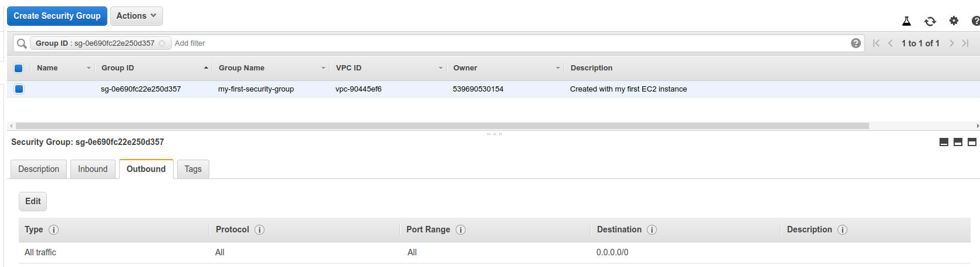Expand the VPC ID column dropdown arrow
The width and height of the screenshot is (980, 267).
440,68
